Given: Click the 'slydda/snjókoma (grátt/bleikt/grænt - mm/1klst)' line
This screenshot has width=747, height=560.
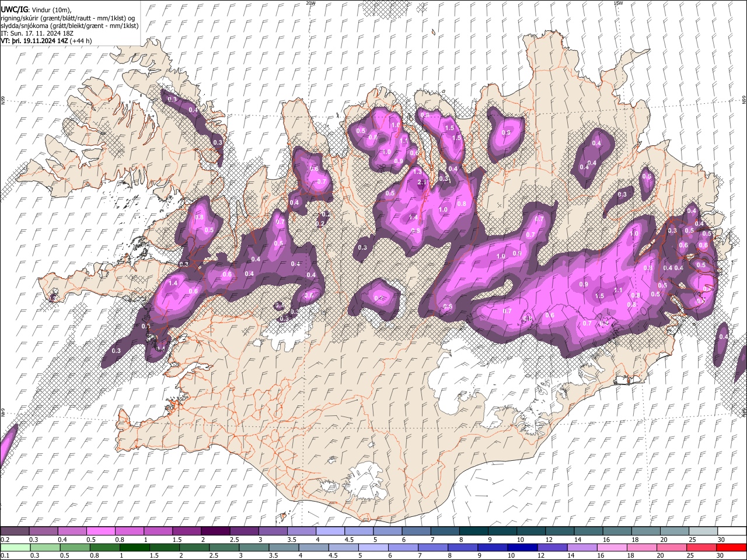Looking at the screenshot, I should 69,26.
